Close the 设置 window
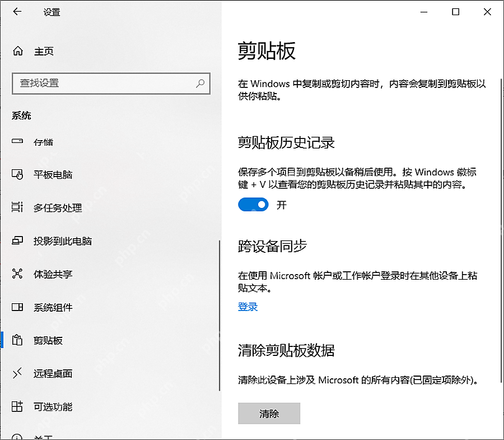Image resolution: width=504 pixels, height=440 pixels. coord(487,12)
